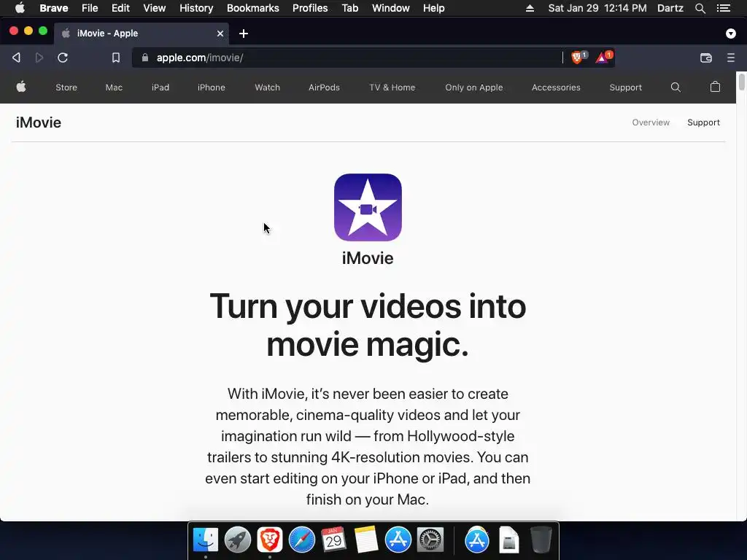The width and height of the screenshot is (747, 560).
Task: Open Trash from the Dock
Action: [541, 540]
